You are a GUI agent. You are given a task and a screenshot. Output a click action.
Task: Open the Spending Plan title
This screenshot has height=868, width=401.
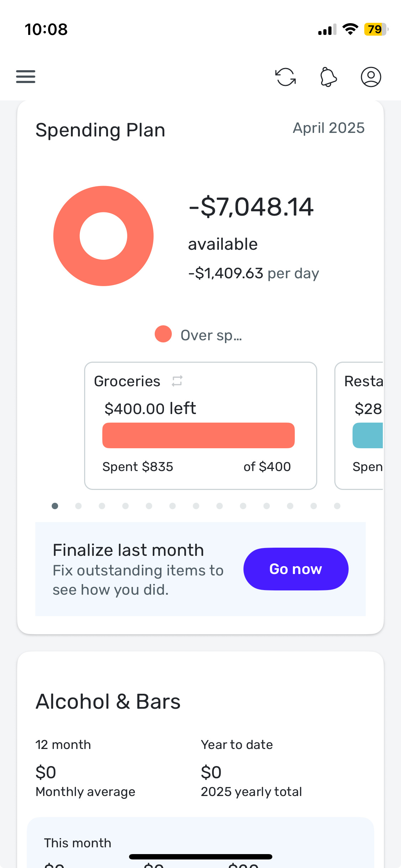coord(101,130)
